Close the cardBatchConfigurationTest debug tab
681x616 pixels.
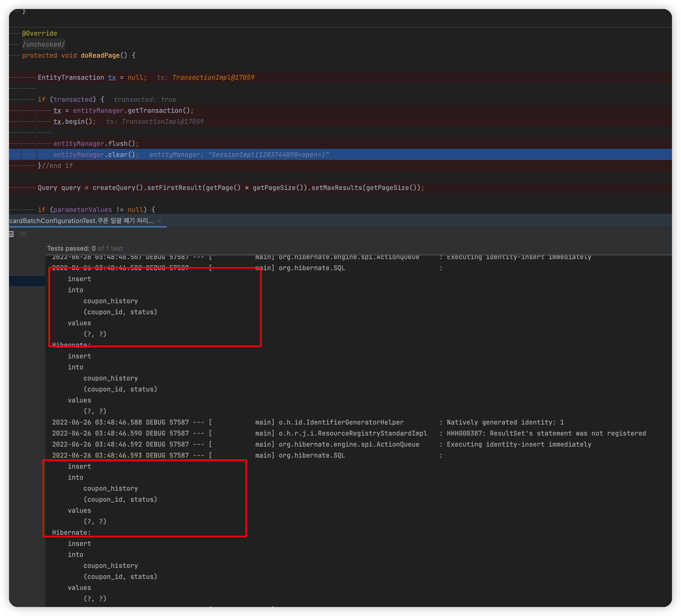click(x=159, y=221)
